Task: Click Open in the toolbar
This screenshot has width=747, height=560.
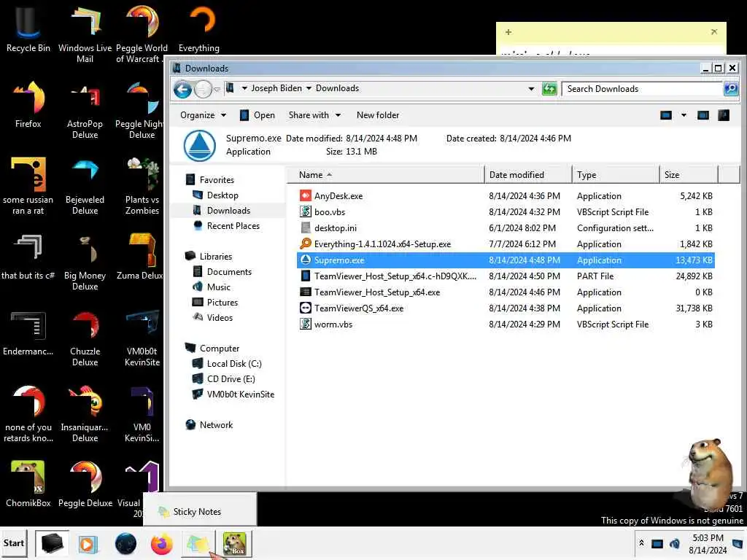Action: coord(258,115)
